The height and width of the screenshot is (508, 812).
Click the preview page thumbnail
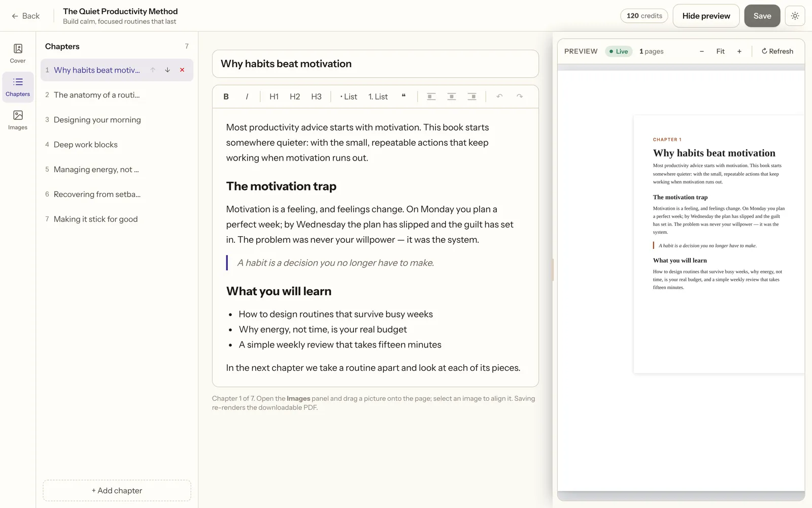pos(719,244)
